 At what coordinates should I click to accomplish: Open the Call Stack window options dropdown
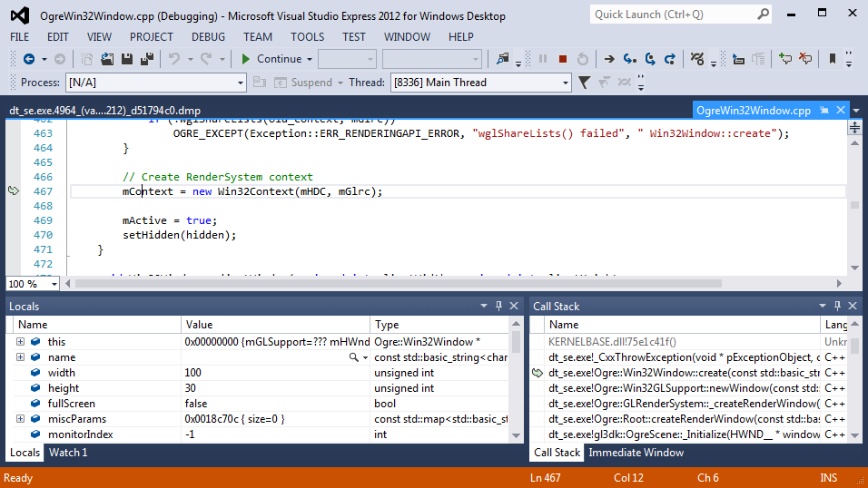click(823, 306)
